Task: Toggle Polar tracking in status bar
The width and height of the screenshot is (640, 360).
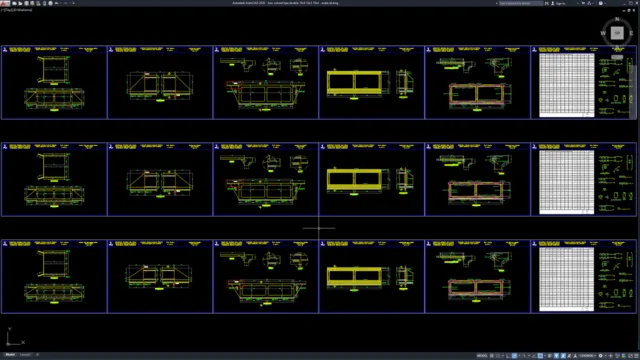Action: pyautogui.click(x=514, y=356)
